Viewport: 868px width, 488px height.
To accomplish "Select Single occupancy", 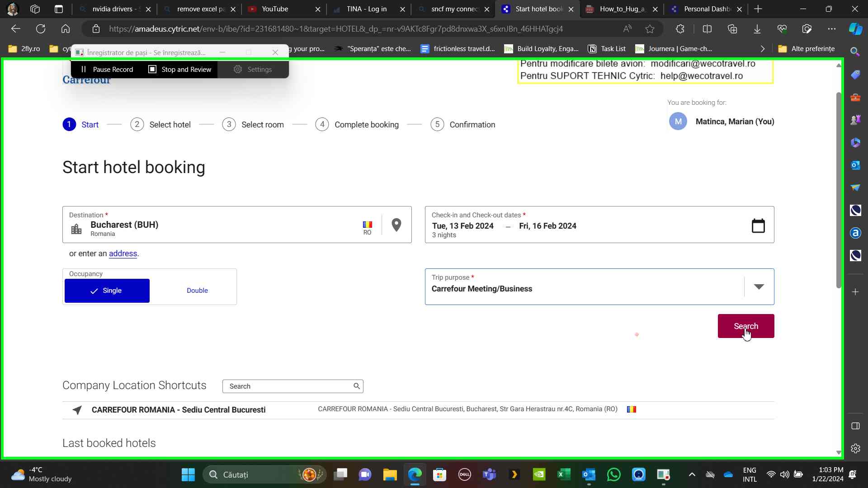I will tap(107, 291).
